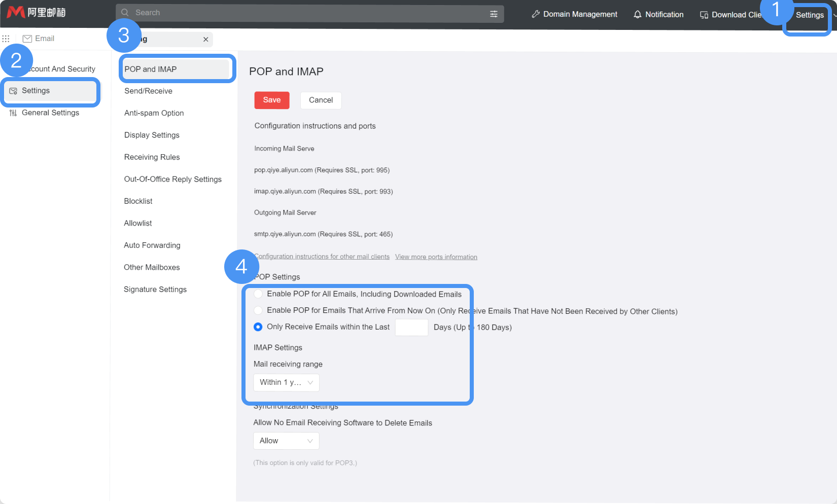
Task: Select Only Receive Emails within the Last option
Action: (x=258, y=327)
